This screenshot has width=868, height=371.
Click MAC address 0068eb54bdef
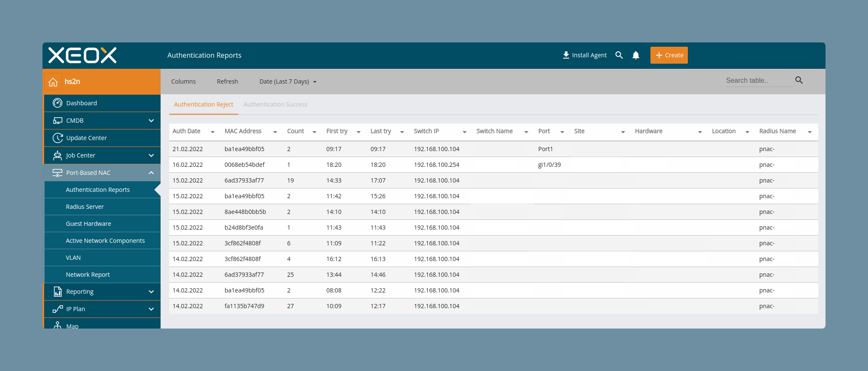click(x=244, y=165)
